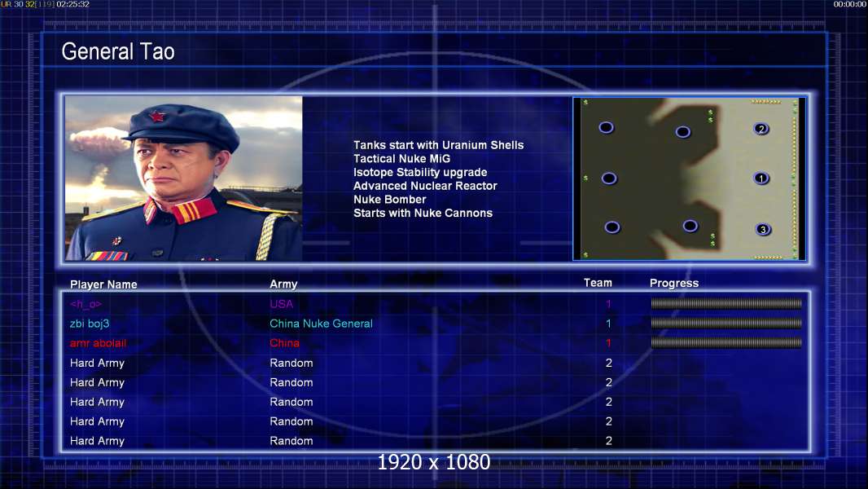The width and height of the screenshot is (868, 489).
Task: Click 'China Nuke General' army entry
Action: tap(321, 324)
